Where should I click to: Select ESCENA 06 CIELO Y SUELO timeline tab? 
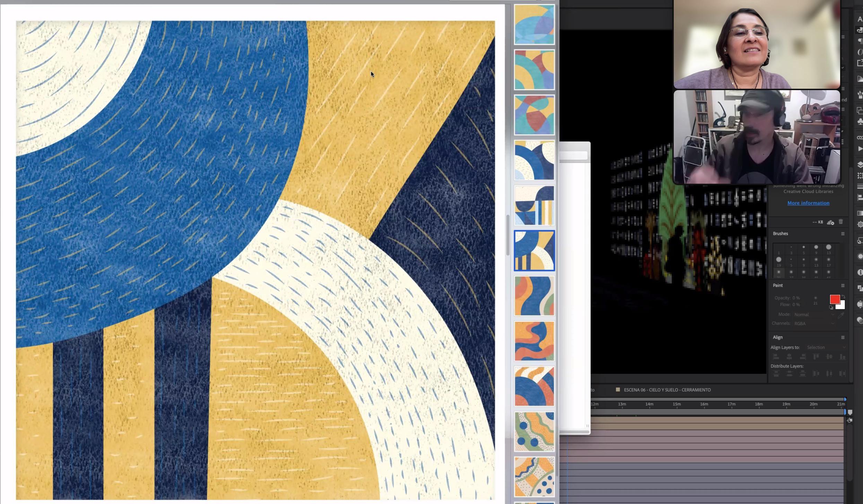[667, 390]
